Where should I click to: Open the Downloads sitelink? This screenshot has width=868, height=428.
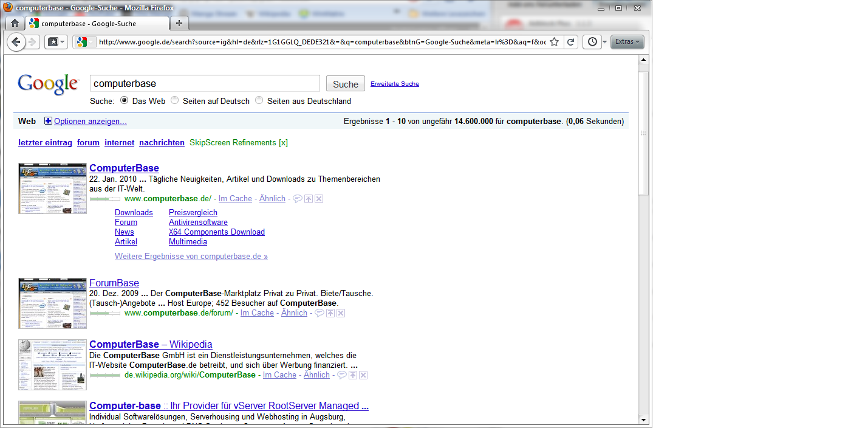coord(134,212)
